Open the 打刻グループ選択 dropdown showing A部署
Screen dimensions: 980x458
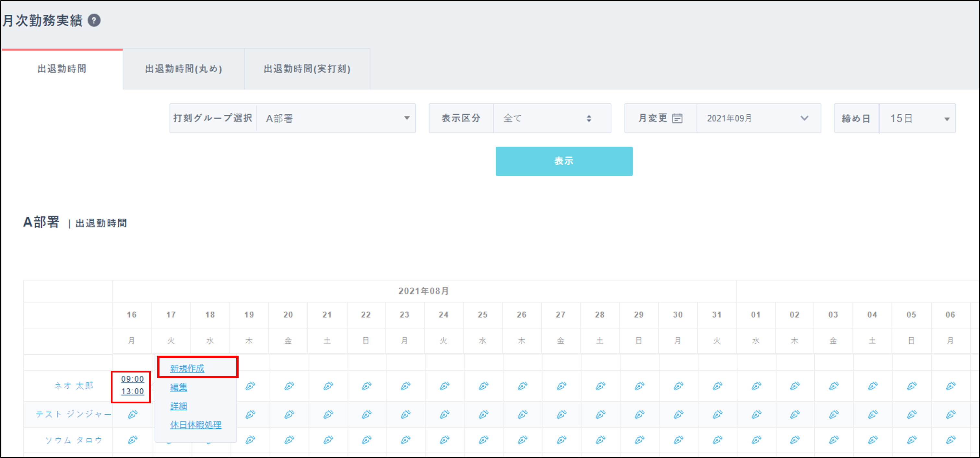point(336,118)
